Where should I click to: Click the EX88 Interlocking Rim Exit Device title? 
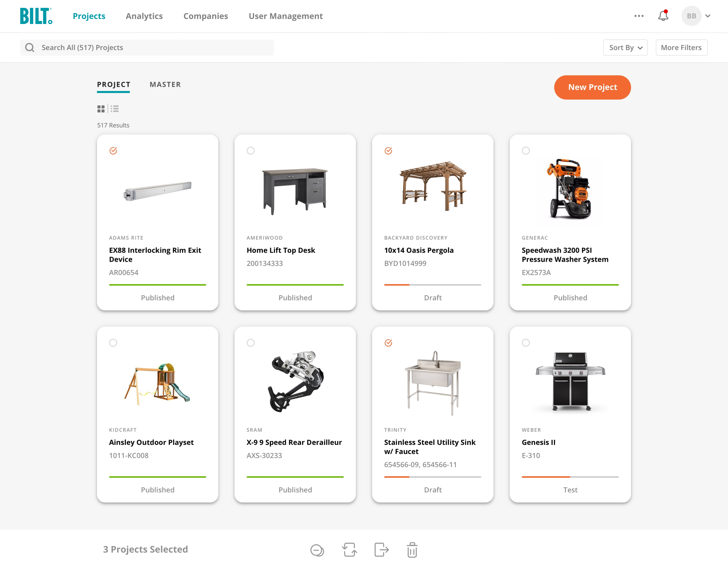(155, 255)
